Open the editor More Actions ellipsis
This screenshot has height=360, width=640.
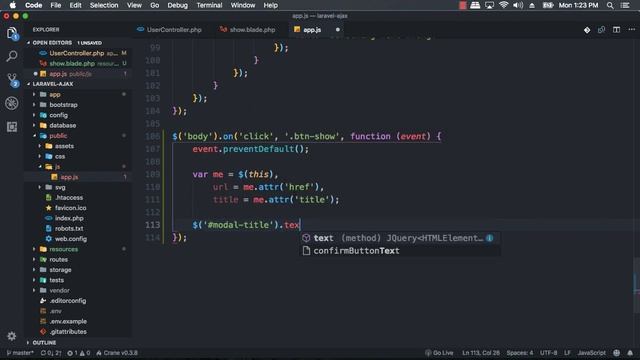click(x=631, y=30)
